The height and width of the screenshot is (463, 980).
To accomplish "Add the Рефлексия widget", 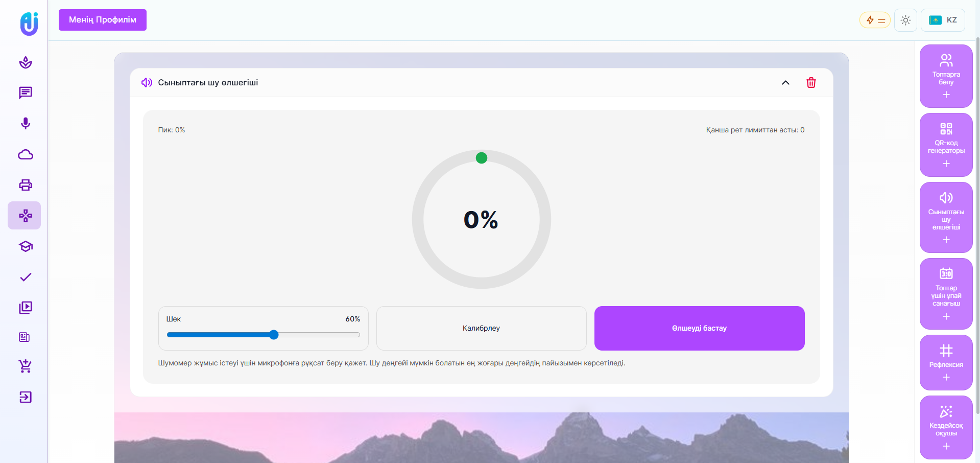I will (946, 363).
